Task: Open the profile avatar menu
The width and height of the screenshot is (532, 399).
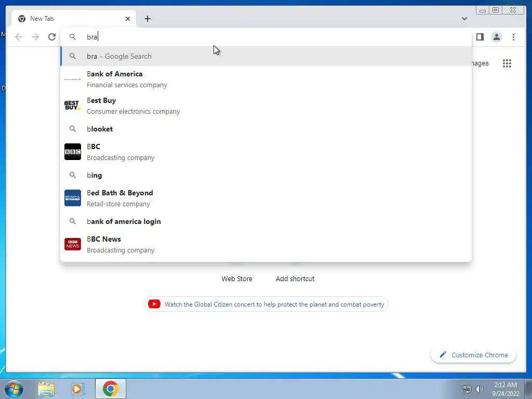Action: tap(496, 37)
